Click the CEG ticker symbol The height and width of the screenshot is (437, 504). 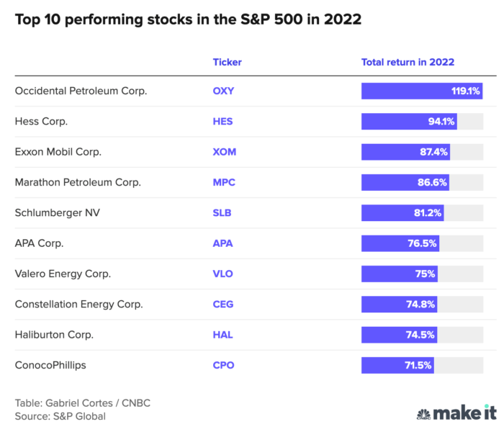[223, 304]
